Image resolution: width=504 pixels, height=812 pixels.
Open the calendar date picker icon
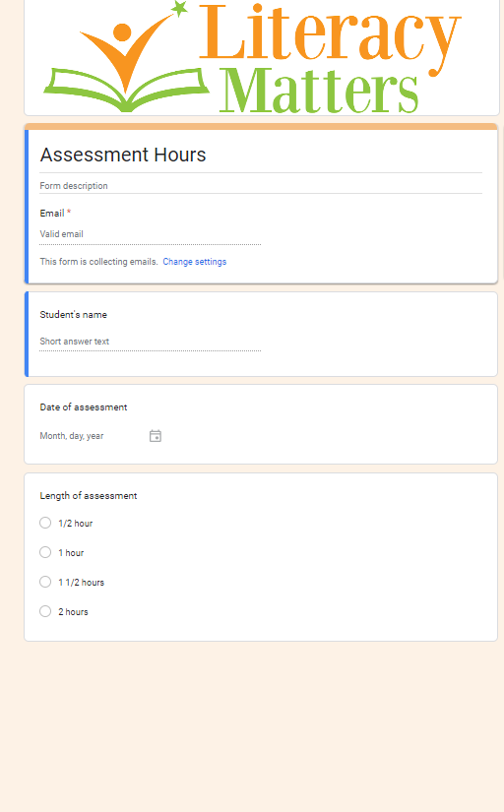(156, 436)
